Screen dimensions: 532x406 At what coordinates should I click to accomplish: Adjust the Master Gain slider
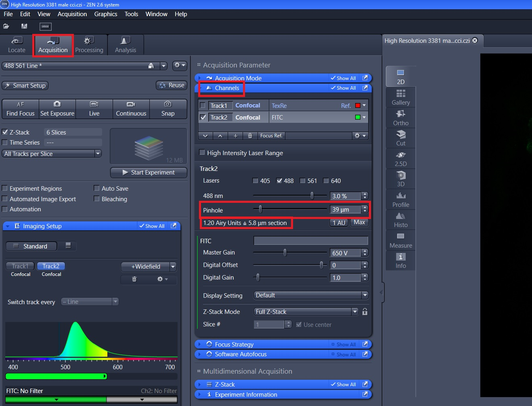pyautogui.click(x=285, y=253)
